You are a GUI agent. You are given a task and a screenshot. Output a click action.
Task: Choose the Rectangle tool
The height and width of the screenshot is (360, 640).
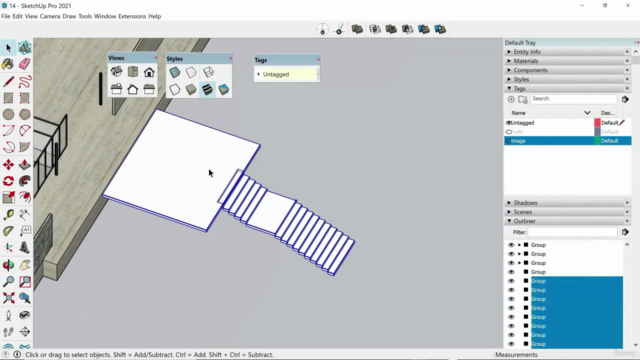coord(8,98)
